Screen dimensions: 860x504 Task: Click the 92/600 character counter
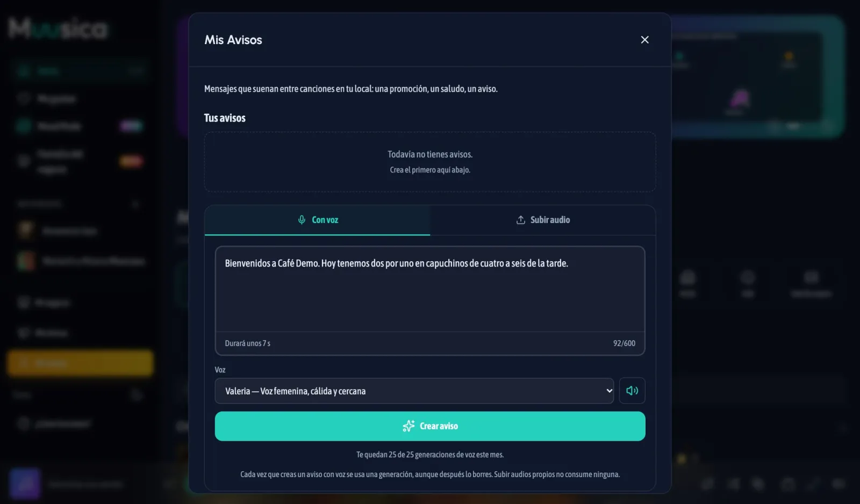[624, 343]
